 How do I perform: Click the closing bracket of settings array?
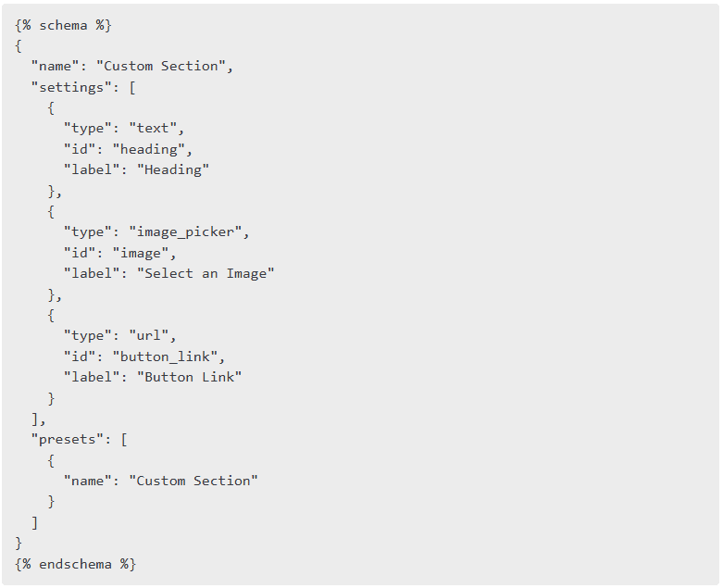[x=35, y=419]
